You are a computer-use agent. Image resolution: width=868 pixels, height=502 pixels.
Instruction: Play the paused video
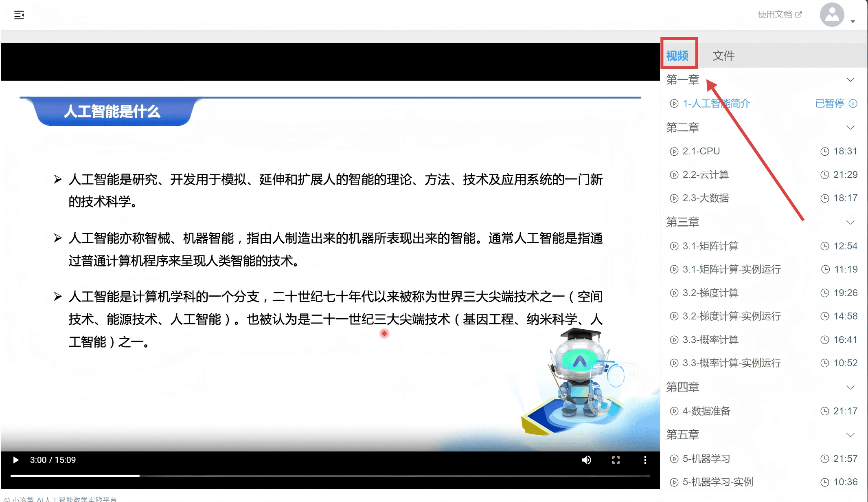16,460
